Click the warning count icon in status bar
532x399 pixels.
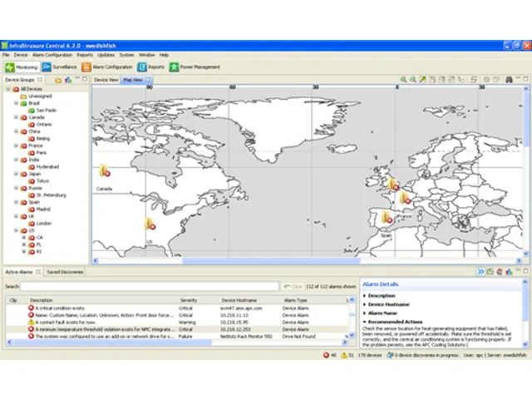344,355
